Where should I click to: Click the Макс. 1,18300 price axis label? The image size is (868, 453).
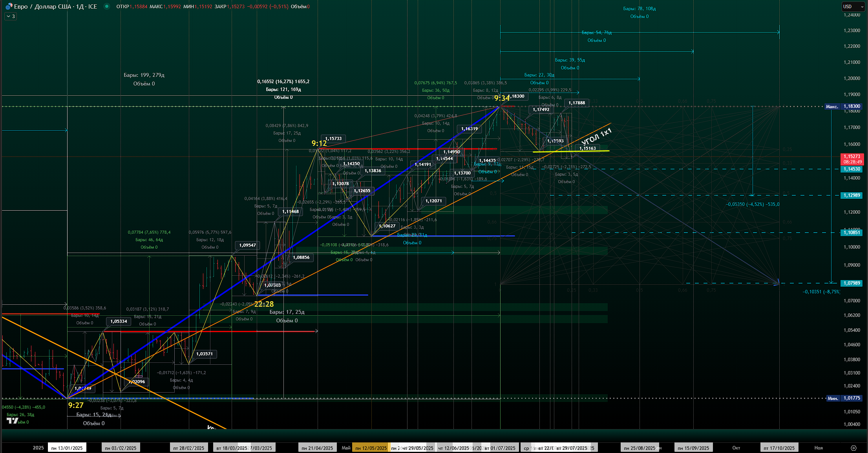843,106
